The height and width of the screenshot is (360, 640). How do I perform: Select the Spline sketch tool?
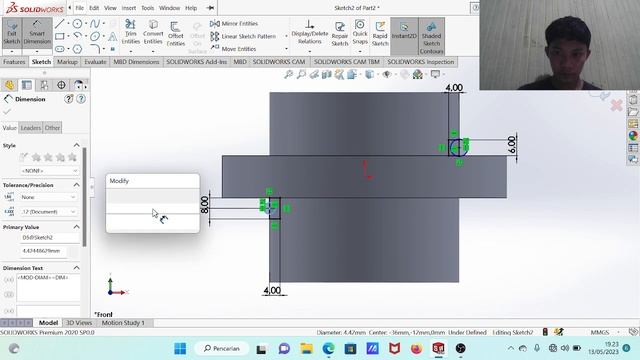(x=95, y=24)
